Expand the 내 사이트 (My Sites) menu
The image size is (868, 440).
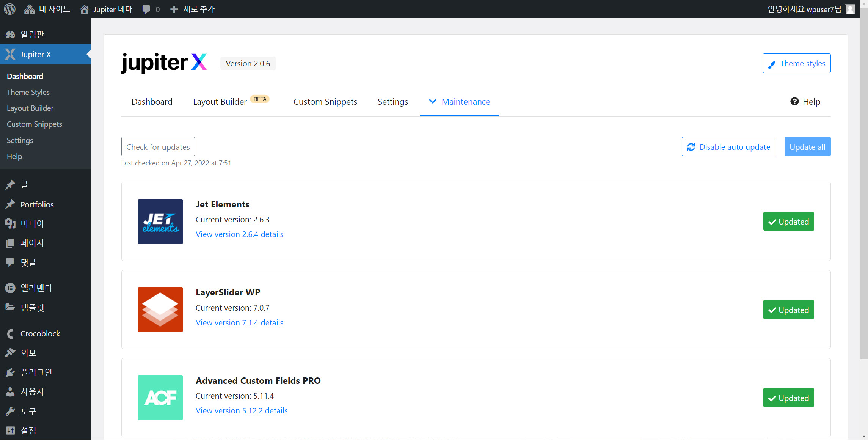(47, 9)
